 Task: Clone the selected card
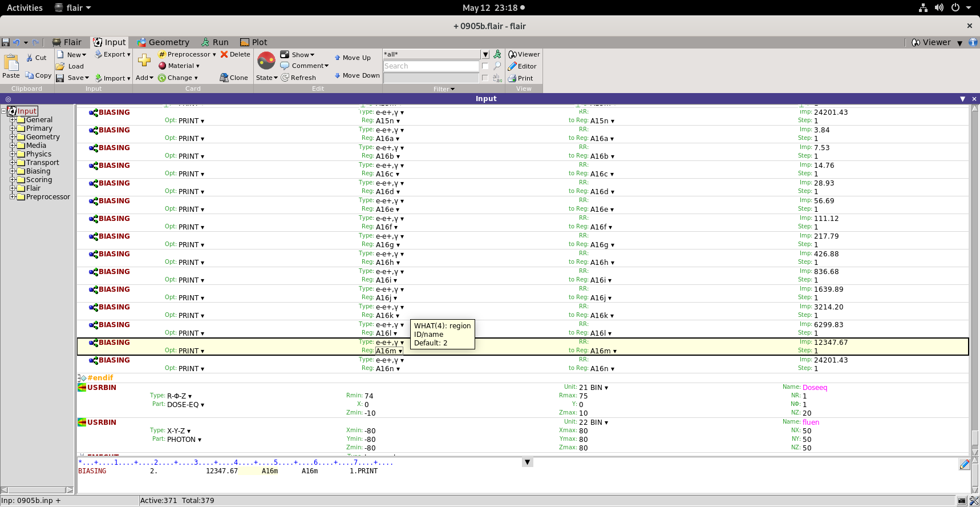[234, 78]
